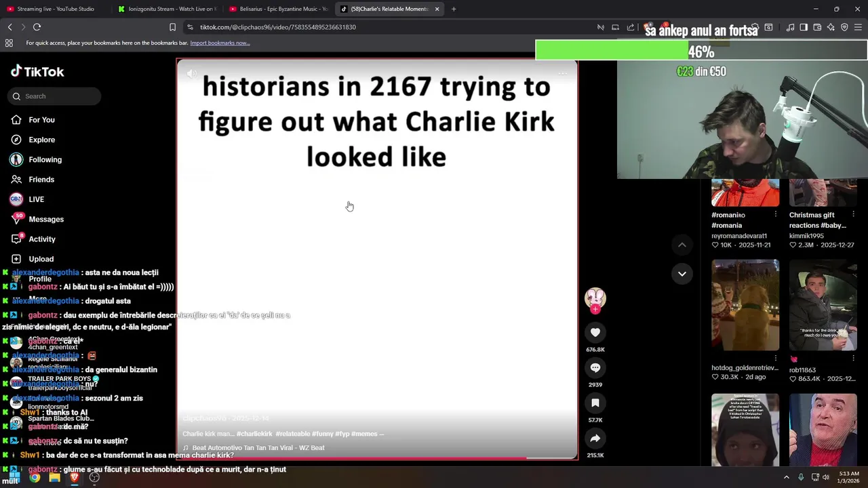Save the video with the bookmark icon

pyautogui.click(x=595, y=403)
